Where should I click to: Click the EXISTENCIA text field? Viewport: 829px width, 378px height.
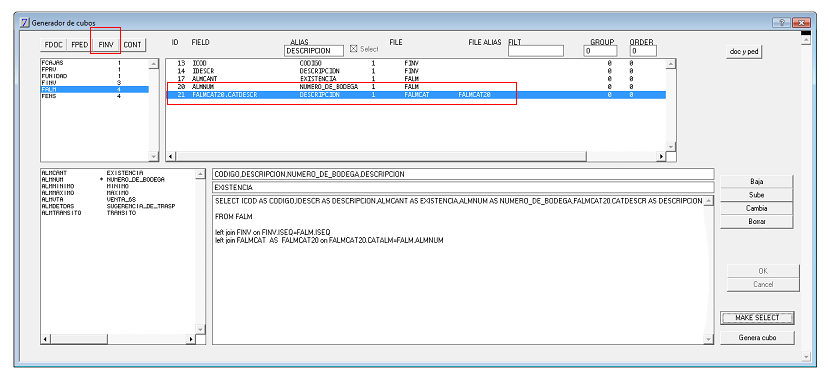tap(463, 188)
